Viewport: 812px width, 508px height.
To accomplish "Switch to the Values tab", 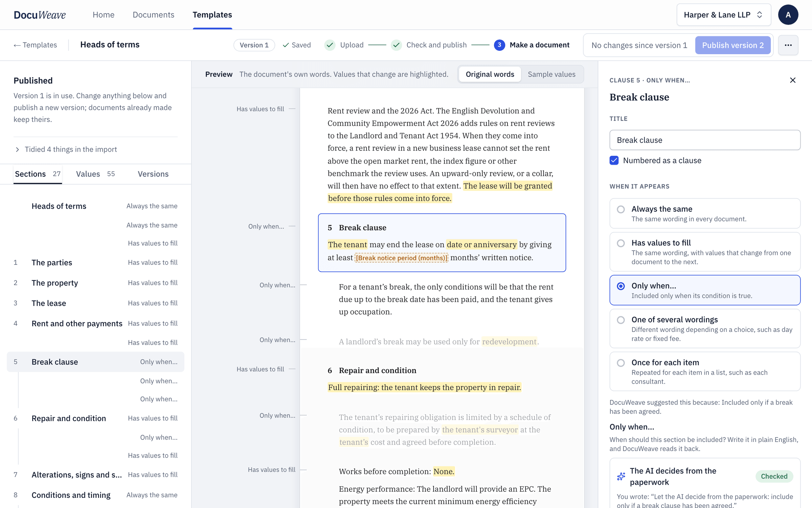I will pos(95,174).
